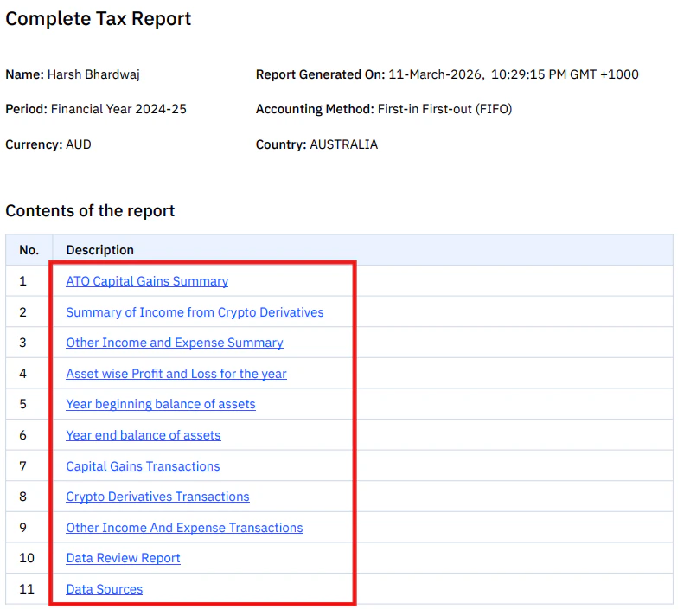Click the time '10:29:15 PM GMT +1000'

click(565, 74)
